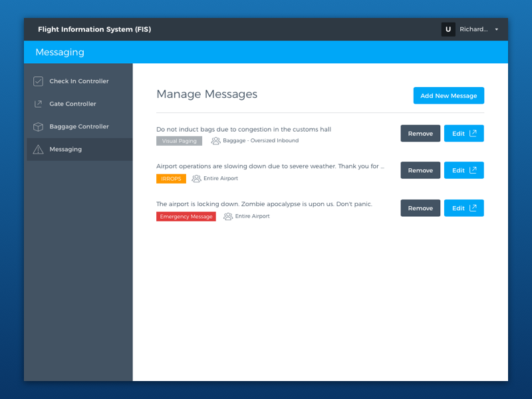This screenshot has width=532, height=399.
Task: Open Check In Controller in the sidebar
Action: coord(80,81)
